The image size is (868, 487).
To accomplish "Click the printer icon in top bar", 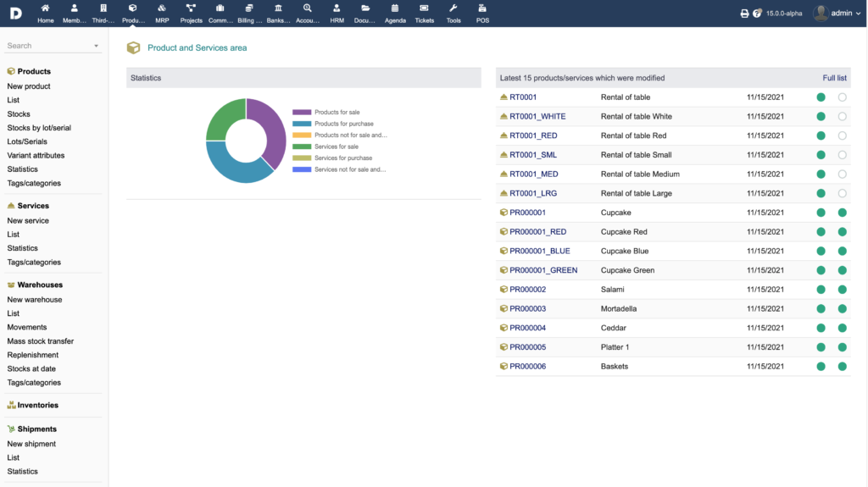I will point(744,14).
